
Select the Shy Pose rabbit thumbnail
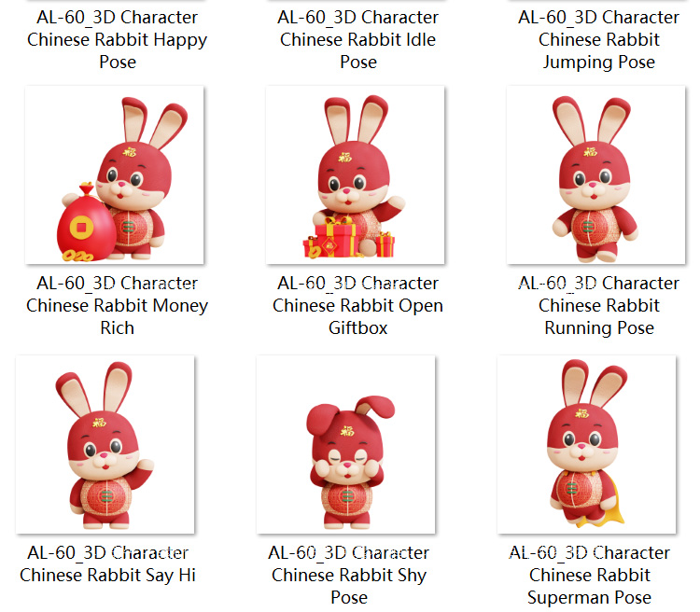click(346, 445)
